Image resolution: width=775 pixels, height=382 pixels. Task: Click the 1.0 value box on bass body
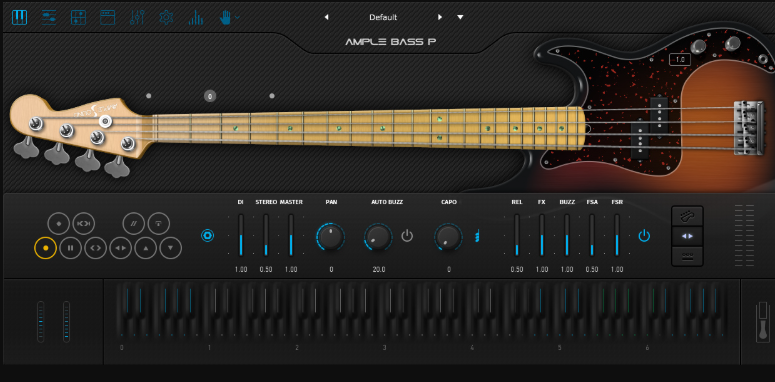pos(680,59)
